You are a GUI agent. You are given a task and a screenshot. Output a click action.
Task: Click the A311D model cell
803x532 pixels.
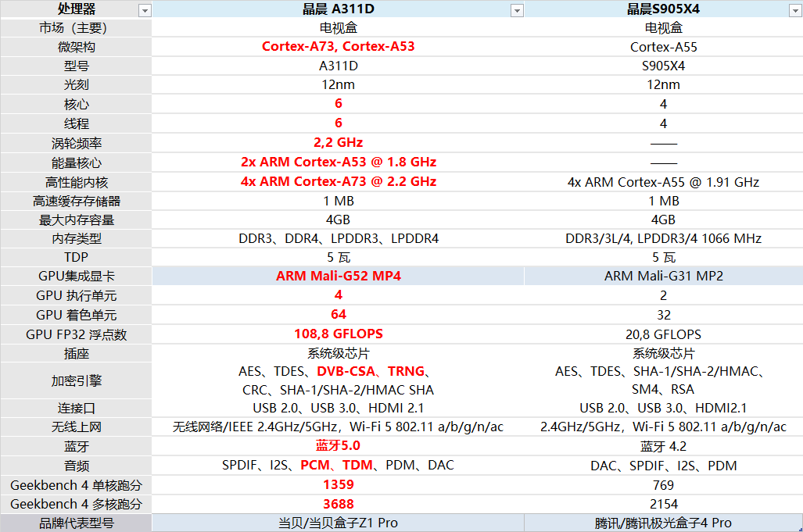pos(338,66)
